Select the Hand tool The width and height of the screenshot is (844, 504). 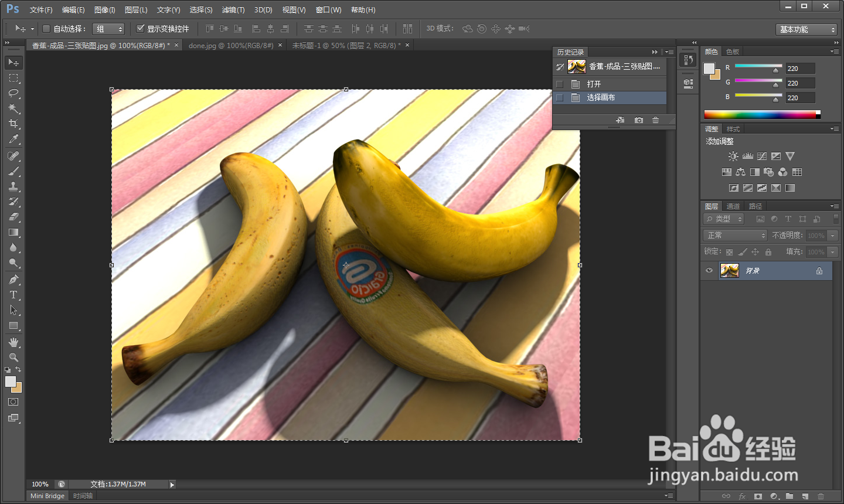tap(13, 342)
